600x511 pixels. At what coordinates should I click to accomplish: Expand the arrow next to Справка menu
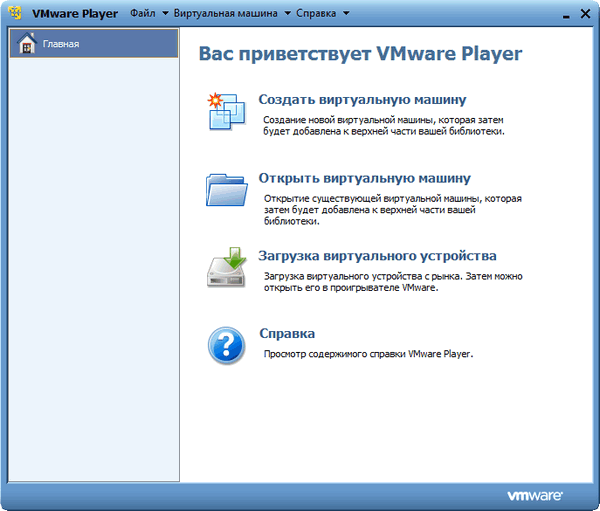346,13
